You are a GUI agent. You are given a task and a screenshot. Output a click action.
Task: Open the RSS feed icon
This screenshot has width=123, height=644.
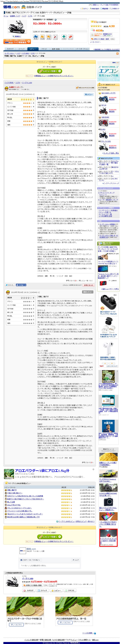117,54
